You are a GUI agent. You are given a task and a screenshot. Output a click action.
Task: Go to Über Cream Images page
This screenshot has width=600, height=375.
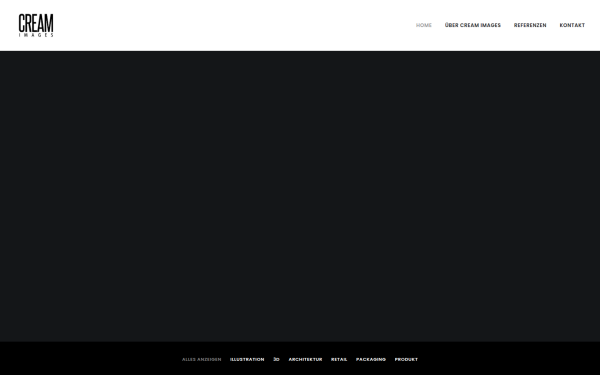[x=473, y=25]
